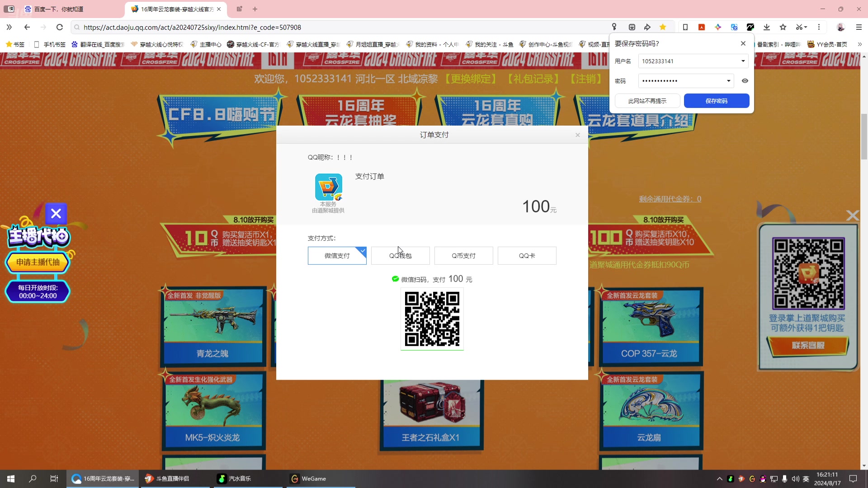Click the 联系客服 button
This screenshot has width=868, height=488.
[808, 346]
